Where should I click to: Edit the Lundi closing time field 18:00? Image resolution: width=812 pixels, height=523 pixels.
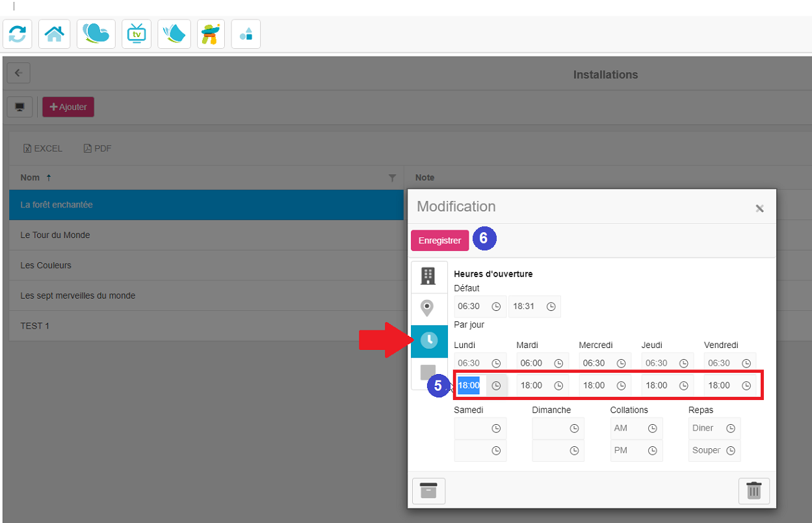[471, 385]
